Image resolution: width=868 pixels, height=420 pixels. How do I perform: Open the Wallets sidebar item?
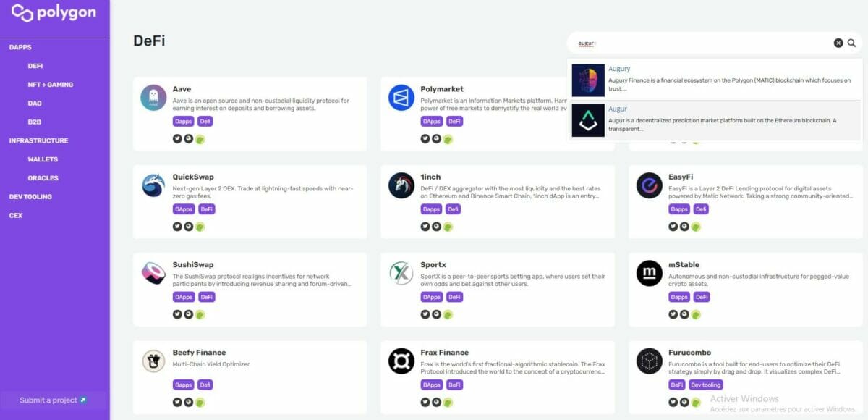pyautogui.click(x=43, y=159)
